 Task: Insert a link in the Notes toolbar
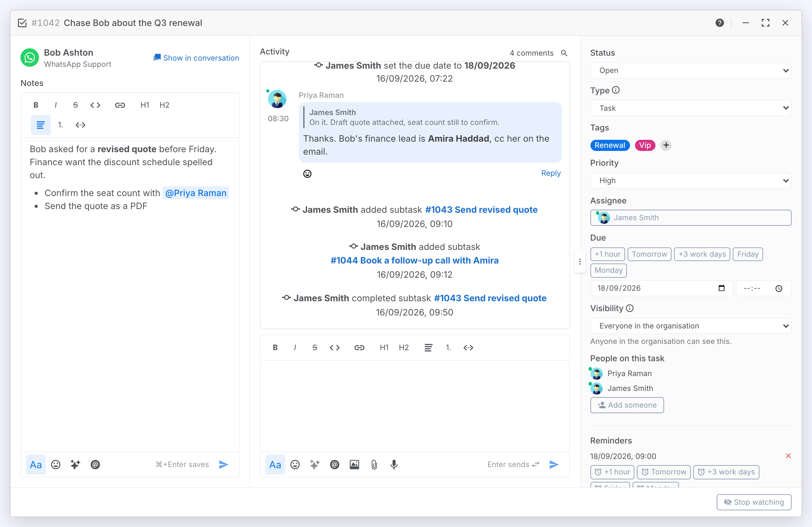tap(120, 105)
